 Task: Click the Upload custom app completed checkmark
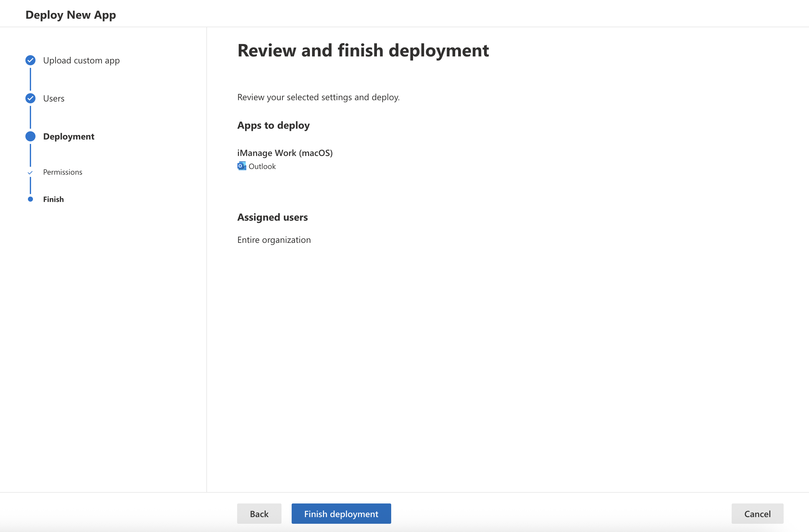pos(30,60)
